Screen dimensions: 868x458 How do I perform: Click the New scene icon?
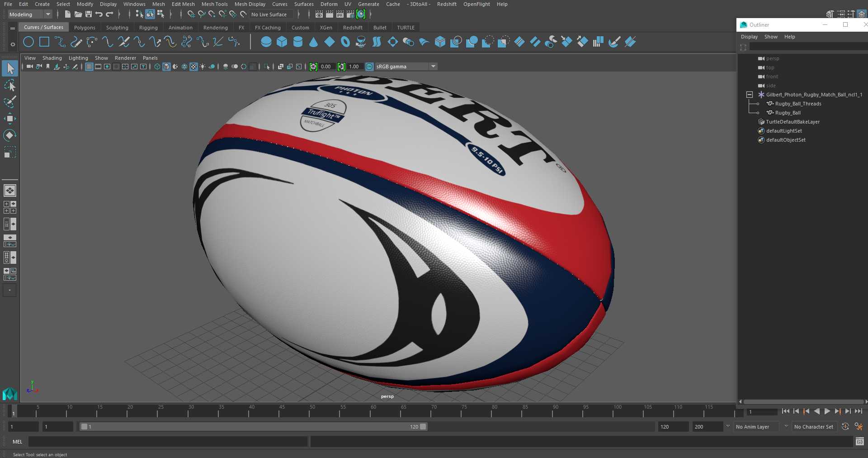[x=67, y=14]
